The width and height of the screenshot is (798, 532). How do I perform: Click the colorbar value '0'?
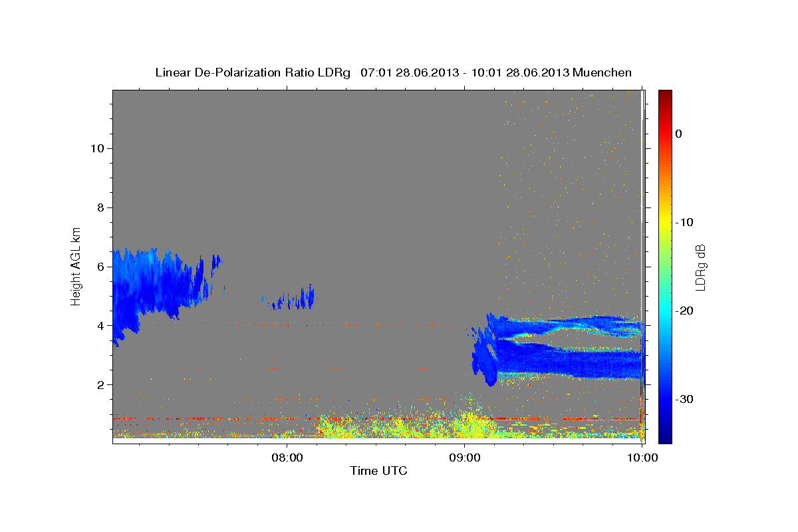679,134
